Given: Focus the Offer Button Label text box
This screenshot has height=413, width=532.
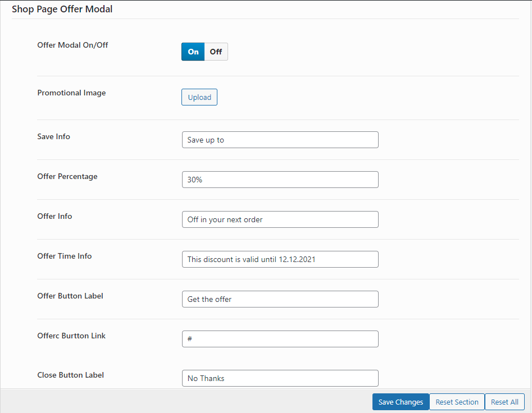Looking at the screenshot, I should click(x=280, y=299).
